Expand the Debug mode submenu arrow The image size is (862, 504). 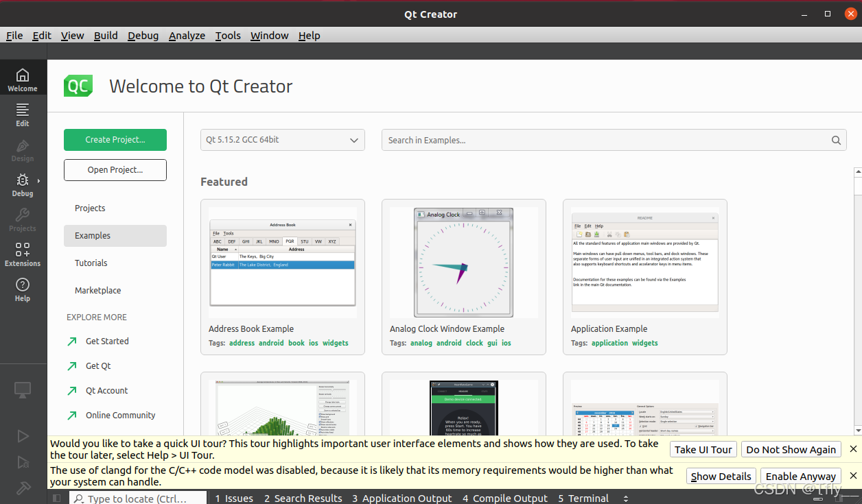coord(38,181)
